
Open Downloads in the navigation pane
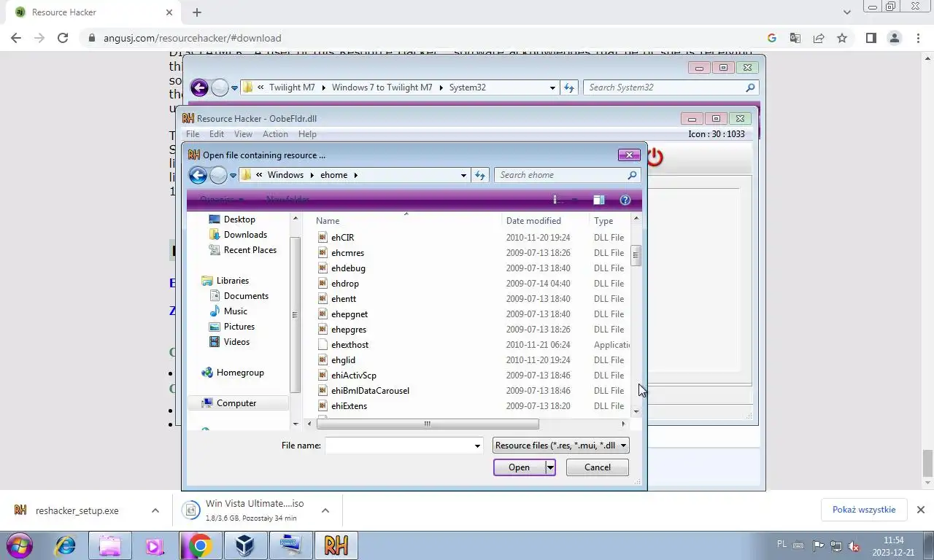click(245, 235)
